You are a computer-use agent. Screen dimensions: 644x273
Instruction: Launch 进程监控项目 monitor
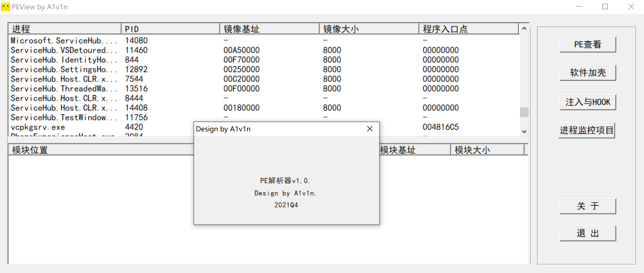point(587,130)
